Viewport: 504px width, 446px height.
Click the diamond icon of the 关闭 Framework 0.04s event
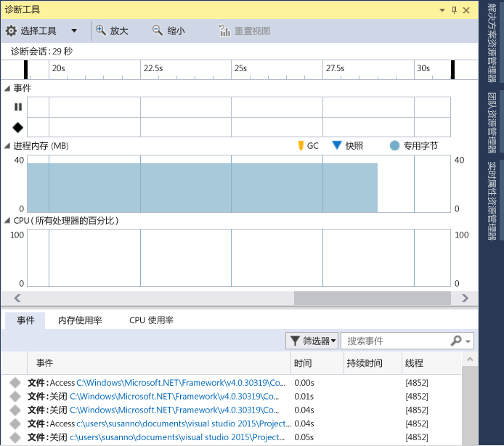coord(15,410)
